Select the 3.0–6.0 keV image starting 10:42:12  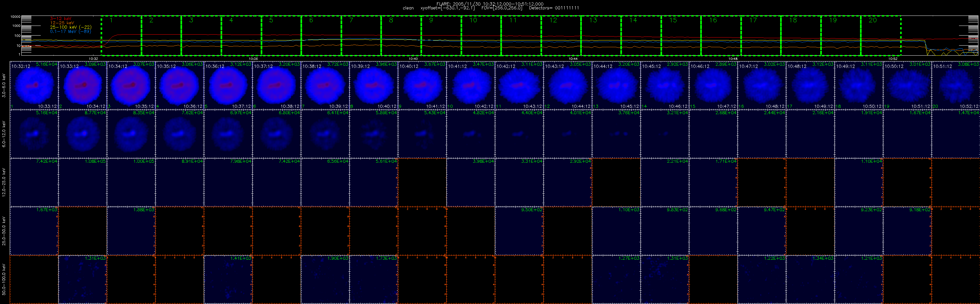520,85
